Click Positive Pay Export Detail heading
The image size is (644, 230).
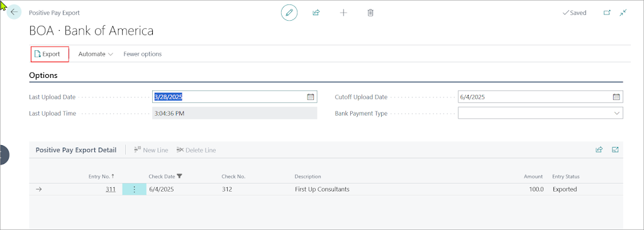point(76,150)
